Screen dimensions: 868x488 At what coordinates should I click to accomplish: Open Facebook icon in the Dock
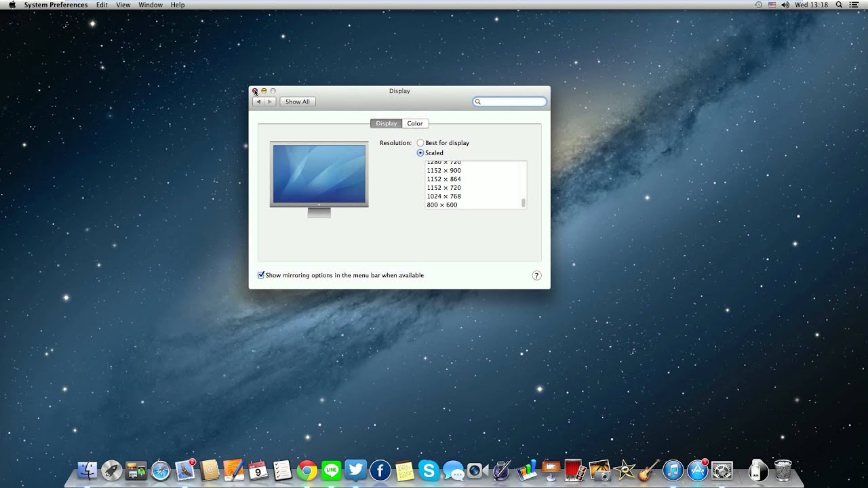(380, 470)
